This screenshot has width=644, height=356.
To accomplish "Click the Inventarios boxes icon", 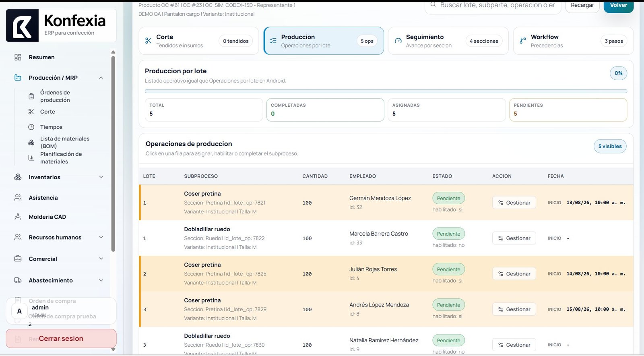I will [18, 177].
